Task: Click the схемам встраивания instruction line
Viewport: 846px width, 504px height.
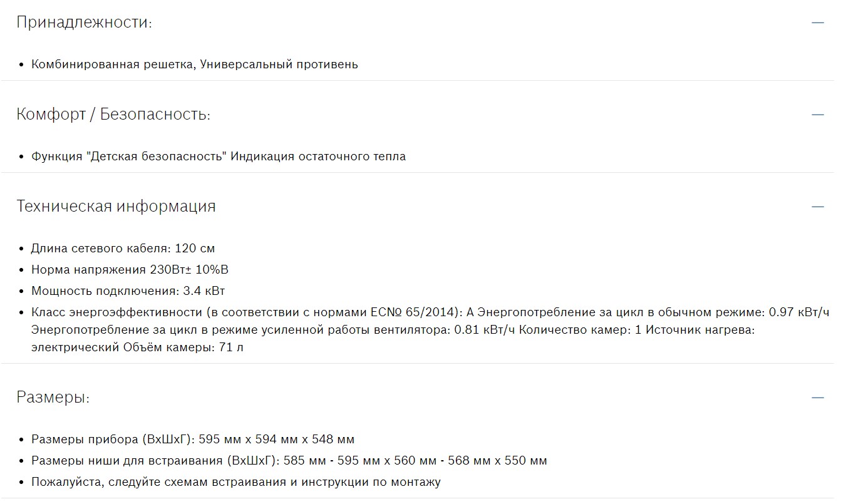Action: (x=235, y=482)
